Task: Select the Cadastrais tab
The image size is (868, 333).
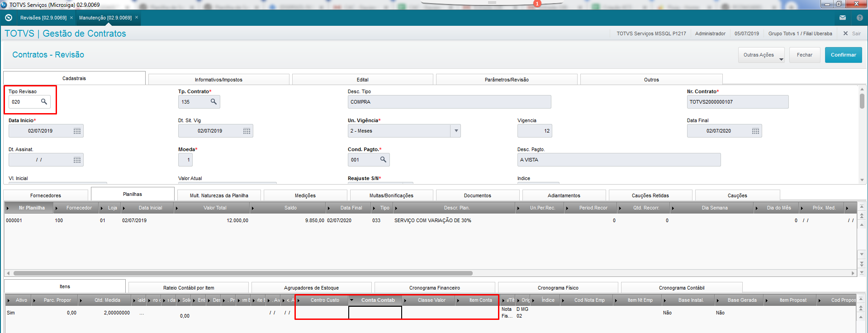Action: 74,78
